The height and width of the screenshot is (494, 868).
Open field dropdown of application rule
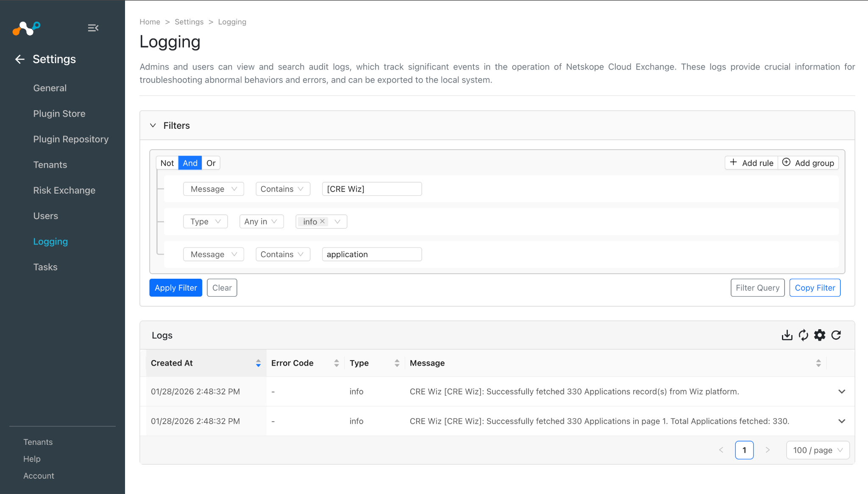(214, 254)
